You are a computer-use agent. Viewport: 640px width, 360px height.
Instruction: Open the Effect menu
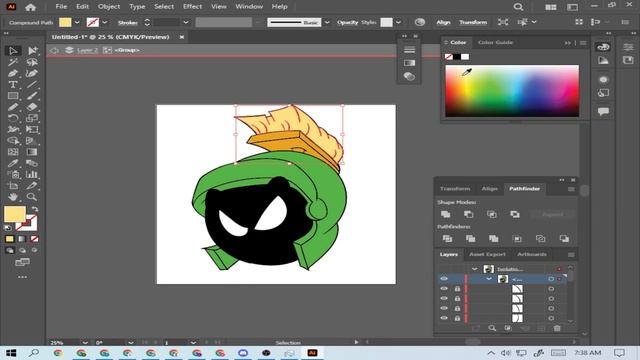click(192, 7)
